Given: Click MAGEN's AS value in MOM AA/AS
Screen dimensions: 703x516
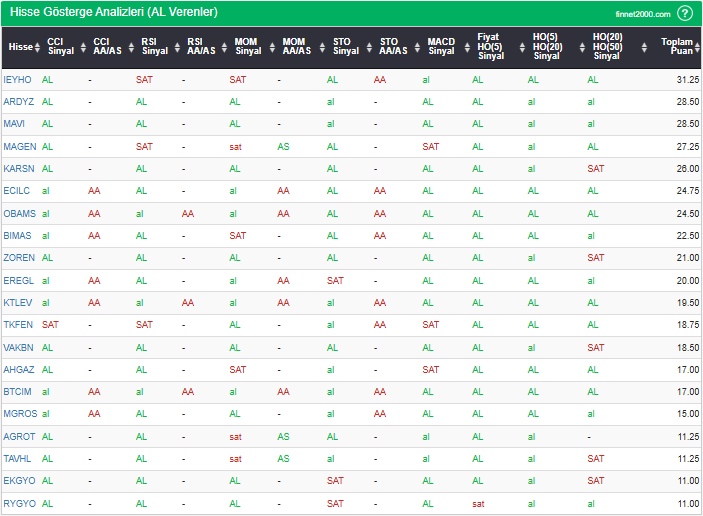Looking at the screenshot, I should click(x=283, y=147).
